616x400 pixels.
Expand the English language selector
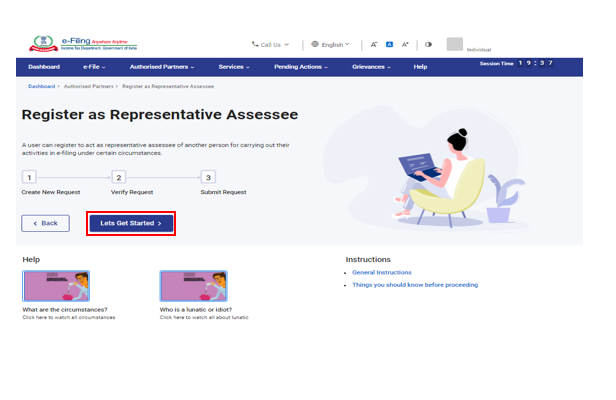pyautogui.click(x=331, y=45)
